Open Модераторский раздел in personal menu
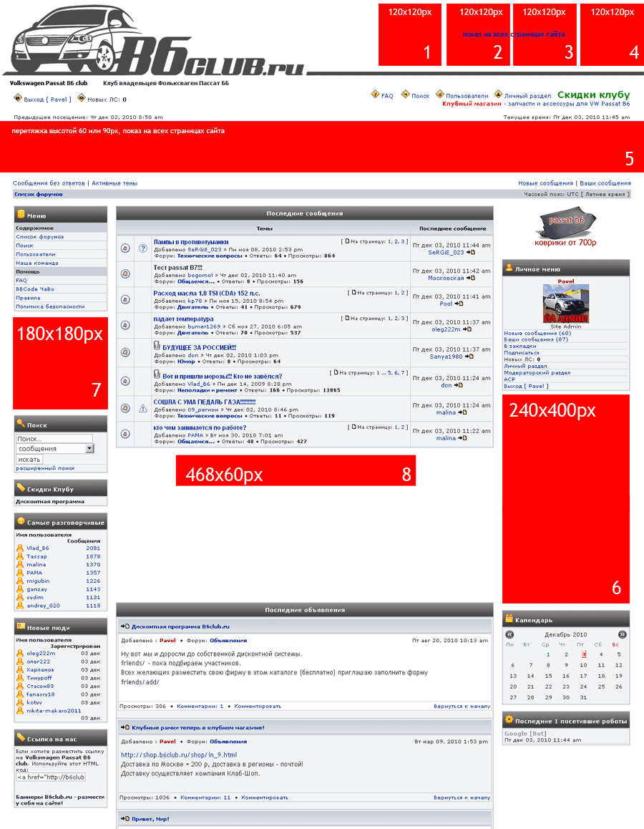The width and height of the screenshot is (644, 829). (537, 373)
